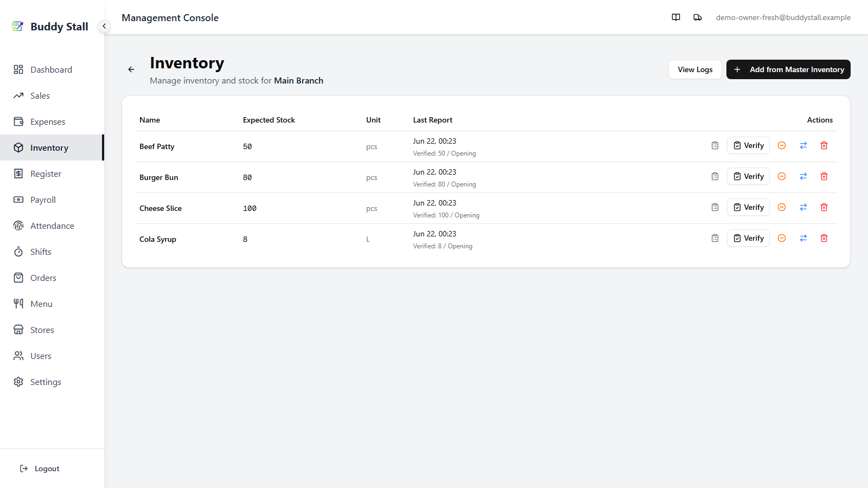The image size is (868, 488).
Task: Open Dashboard in the sidebar
Action: [52, 69]
